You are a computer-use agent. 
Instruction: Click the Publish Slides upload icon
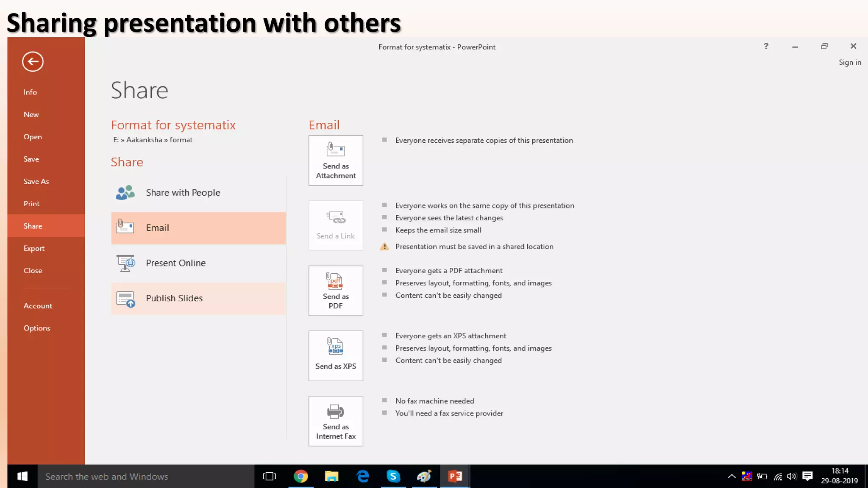pyautogui.click(x=125, y=299)
